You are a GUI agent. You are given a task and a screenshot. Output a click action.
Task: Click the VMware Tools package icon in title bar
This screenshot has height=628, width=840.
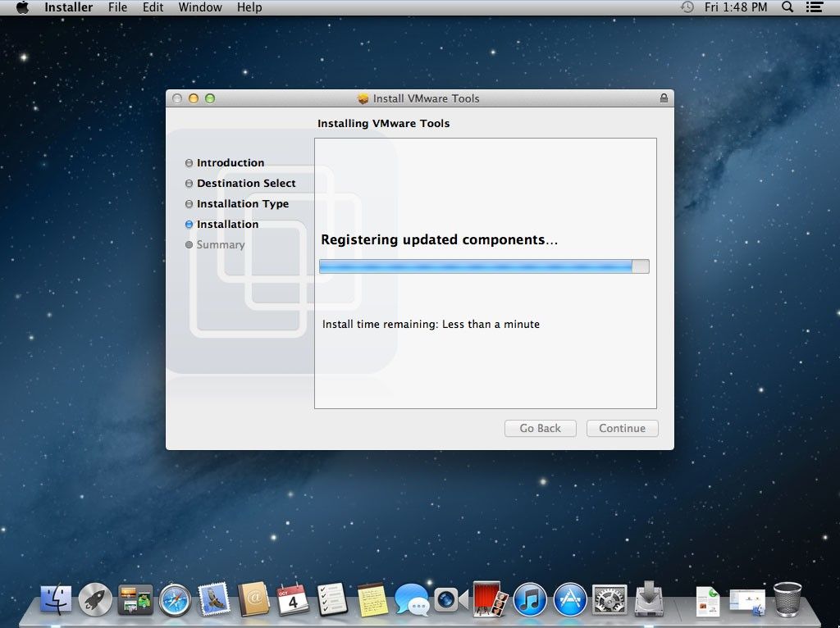(x=363, y=98)
